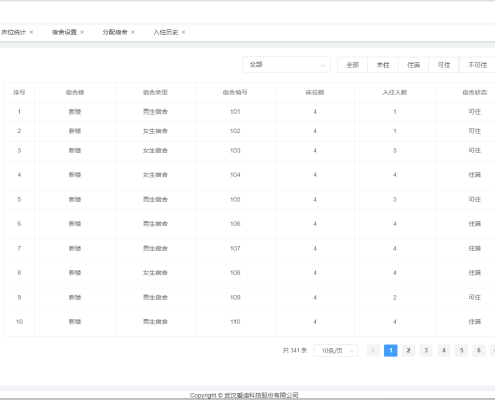Filter by 不可住 status button
The height and width of the screenshot is (400, 495).
pos(477,65)
